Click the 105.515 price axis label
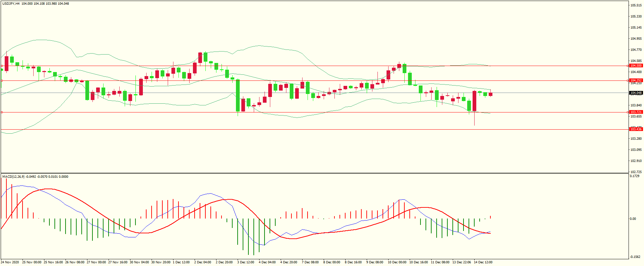Screen dimensions: 644x266 click(636, 5)
